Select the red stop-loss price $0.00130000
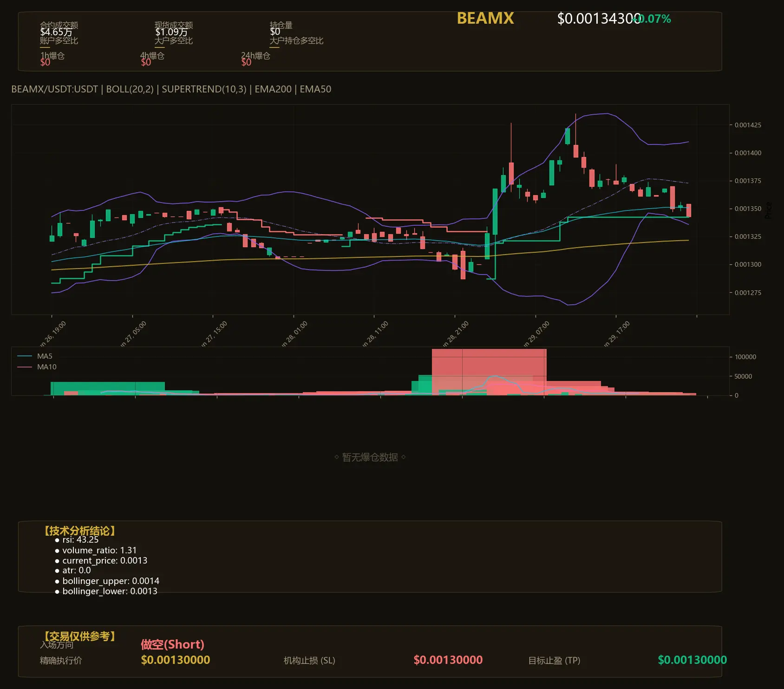 pyautogui.click(x=448, y=660)
